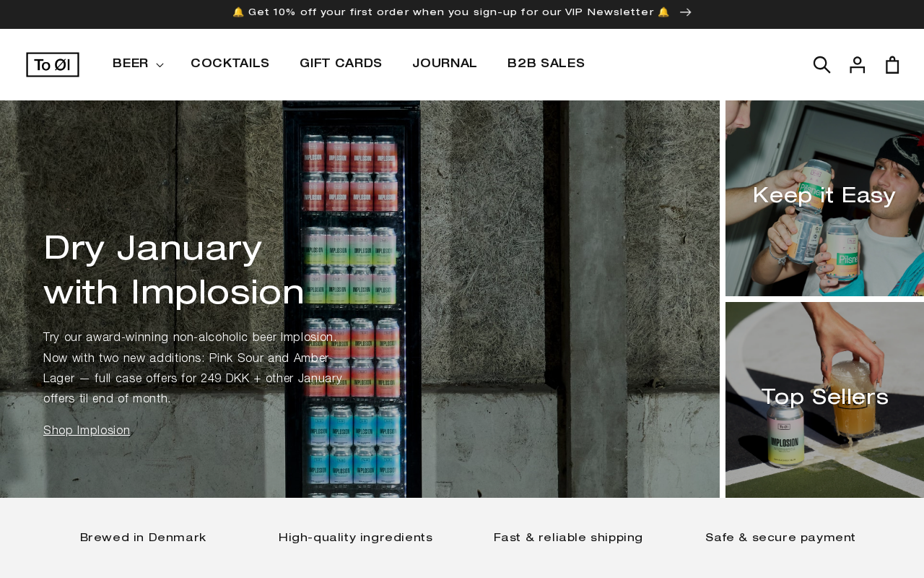Open the account login icon
This screenshot has height=578, width=924.
pos(857,64)
